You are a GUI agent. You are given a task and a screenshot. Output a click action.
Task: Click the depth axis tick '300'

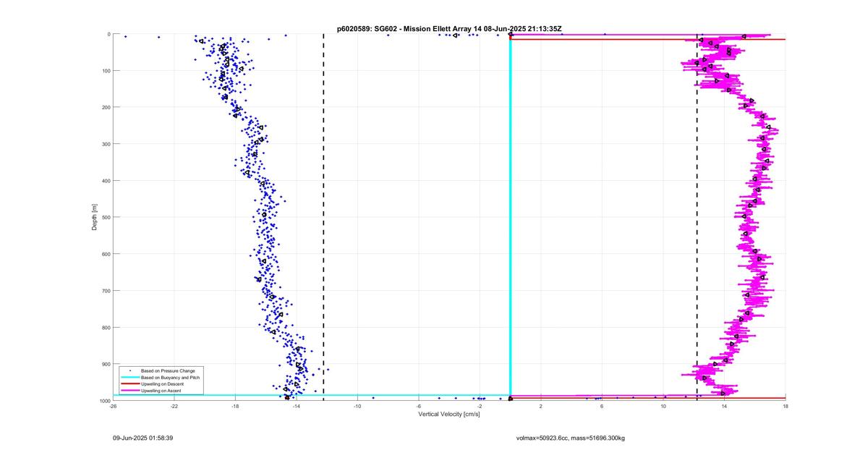[105, 144]
